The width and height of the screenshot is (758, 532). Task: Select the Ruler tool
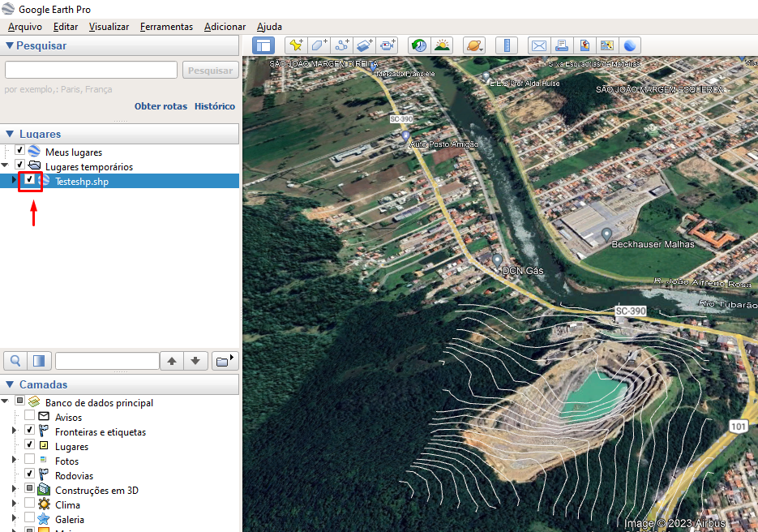507,46
